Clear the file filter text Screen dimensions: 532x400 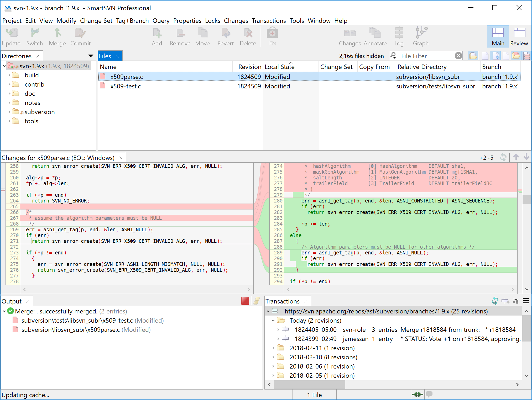(x=458, y=56)
